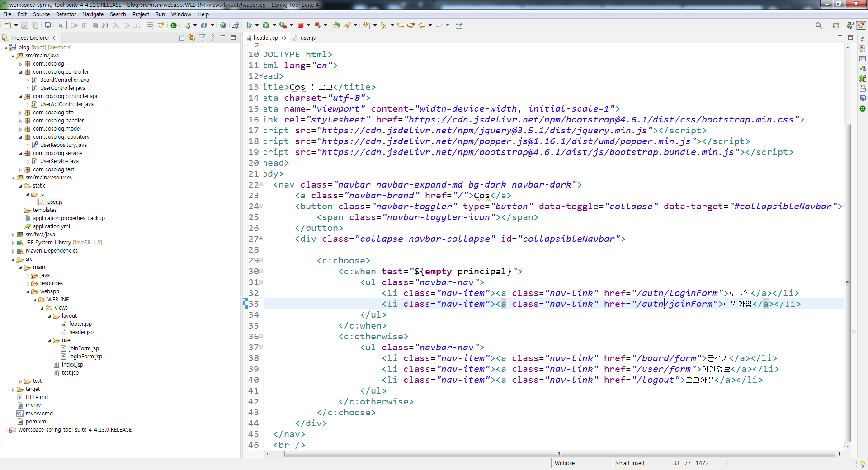This screenshot has height=470, width=868.
Task: Open the Debug dropdown arrow
Action: [257, 25]
